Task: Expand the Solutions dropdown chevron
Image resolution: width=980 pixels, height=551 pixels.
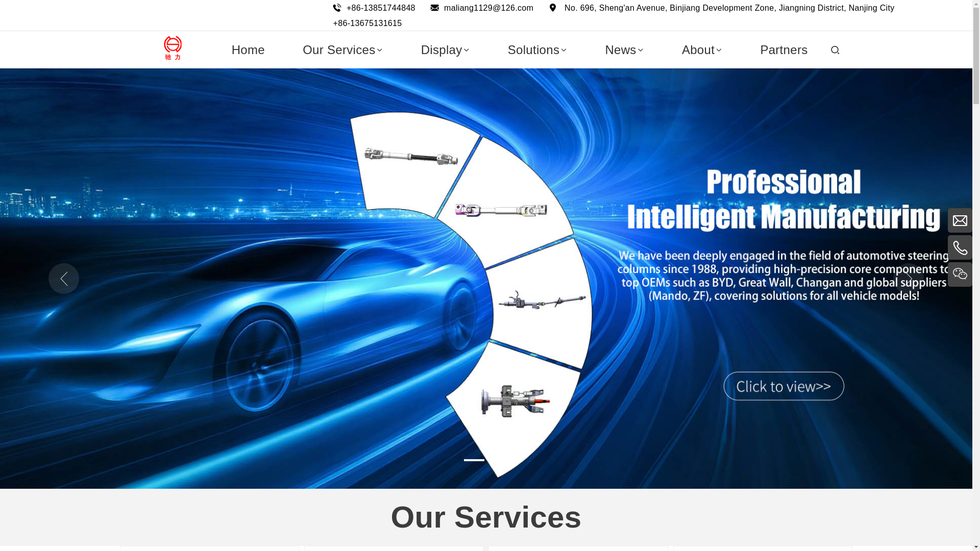Action: [x=563, y=51]
